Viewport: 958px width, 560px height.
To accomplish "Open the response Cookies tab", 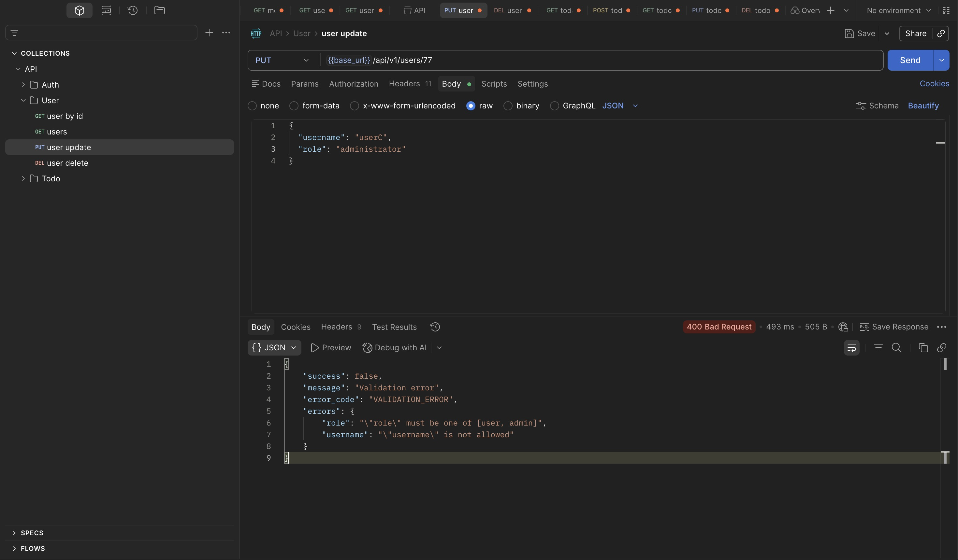I will 295,327.
